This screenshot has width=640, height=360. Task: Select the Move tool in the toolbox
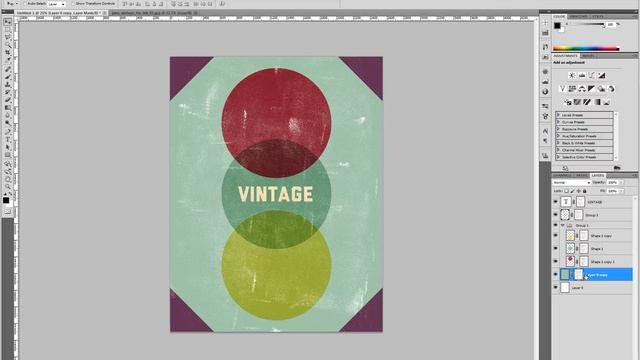click(7, 22)
